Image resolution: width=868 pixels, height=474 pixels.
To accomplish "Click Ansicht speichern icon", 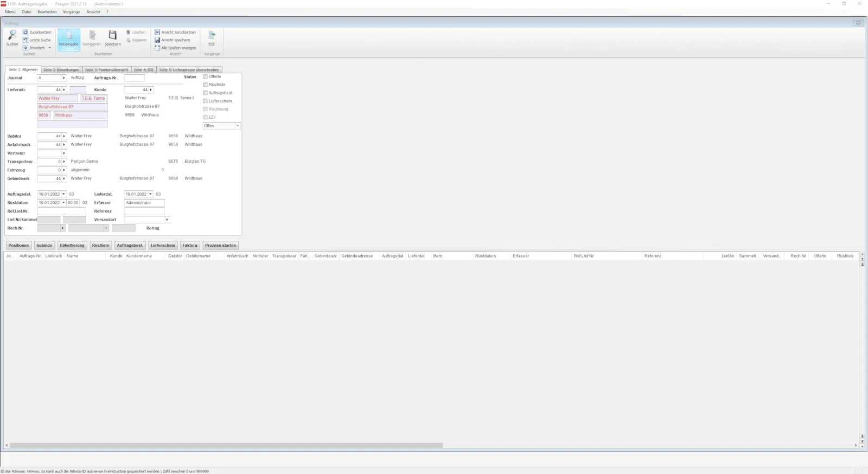I will click(157, 40).
